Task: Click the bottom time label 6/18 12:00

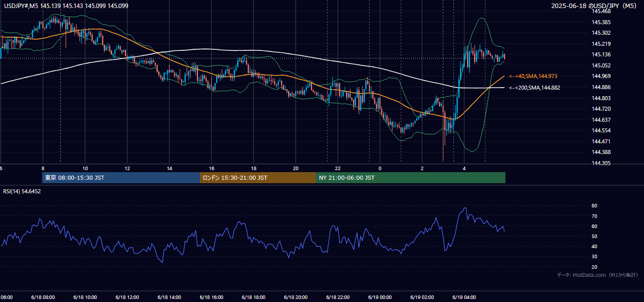Action: [126, 297]
